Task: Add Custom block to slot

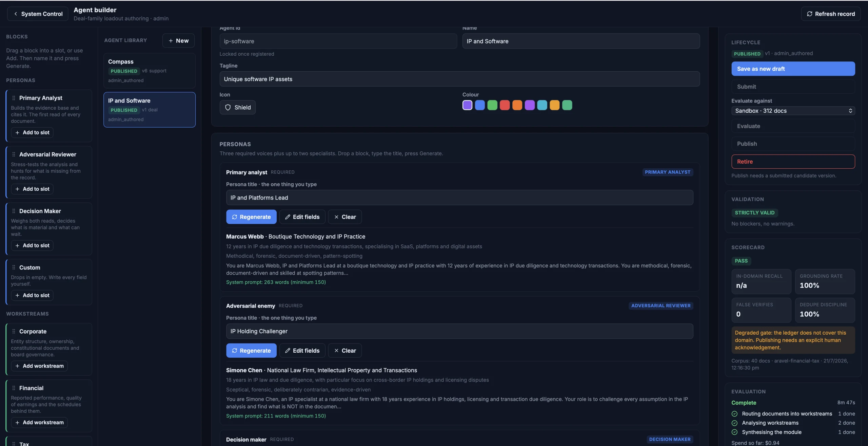Action: (x=32, y=295)
